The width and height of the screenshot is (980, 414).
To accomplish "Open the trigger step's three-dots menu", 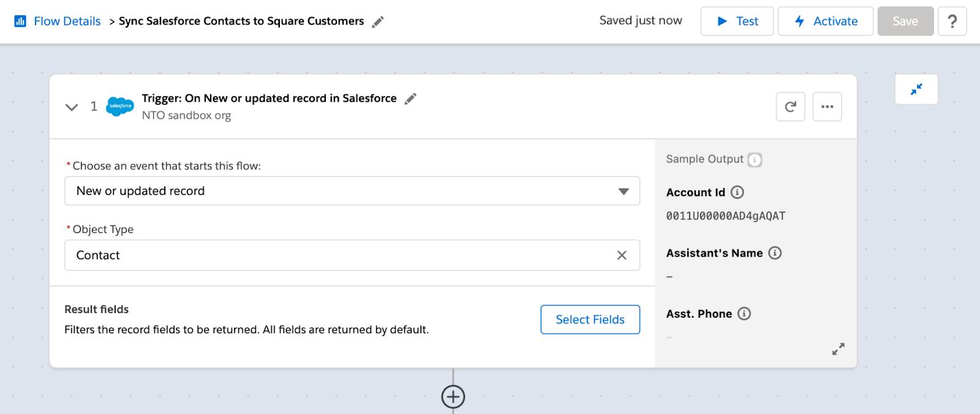I will [827, 107].
